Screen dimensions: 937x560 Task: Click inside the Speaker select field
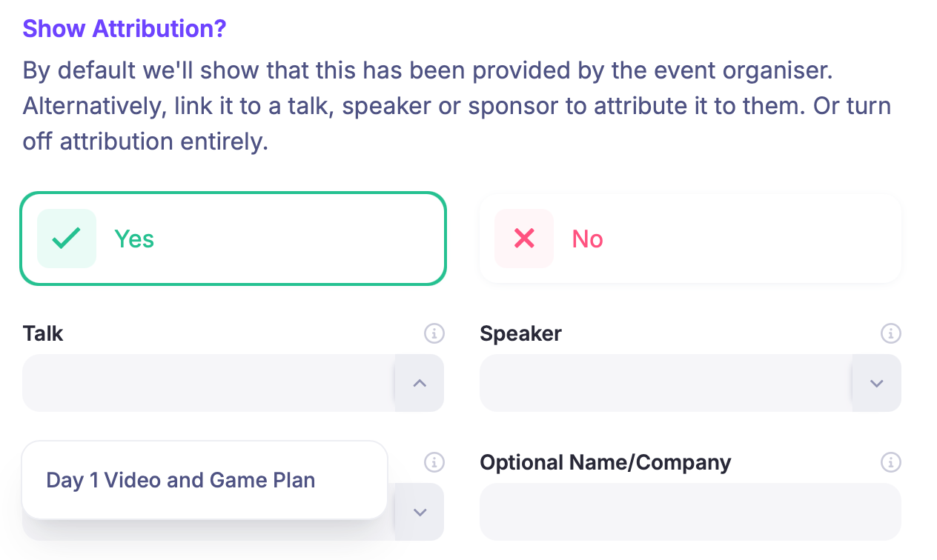[665, 383]
